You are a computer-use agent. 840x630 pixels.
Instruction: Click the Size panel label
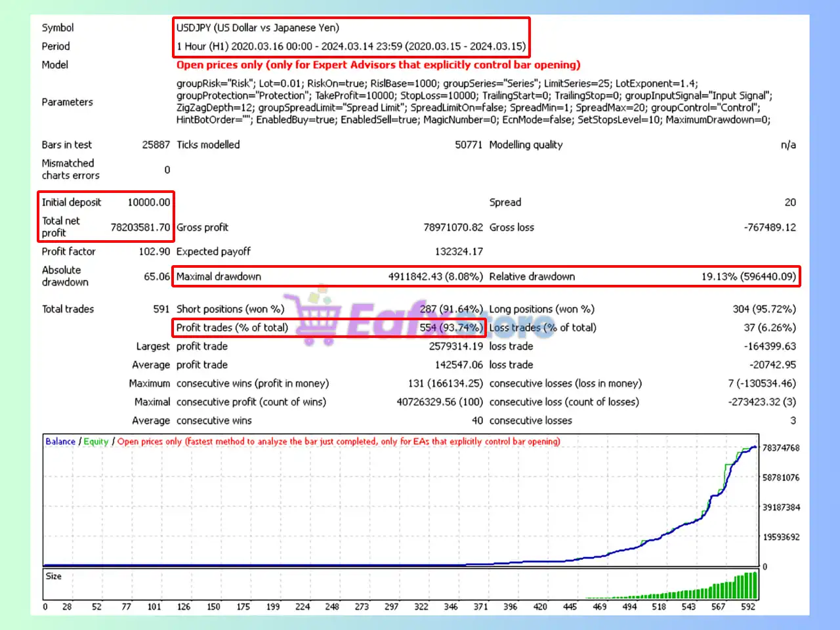pyautogui.click(x=54, y=576)
